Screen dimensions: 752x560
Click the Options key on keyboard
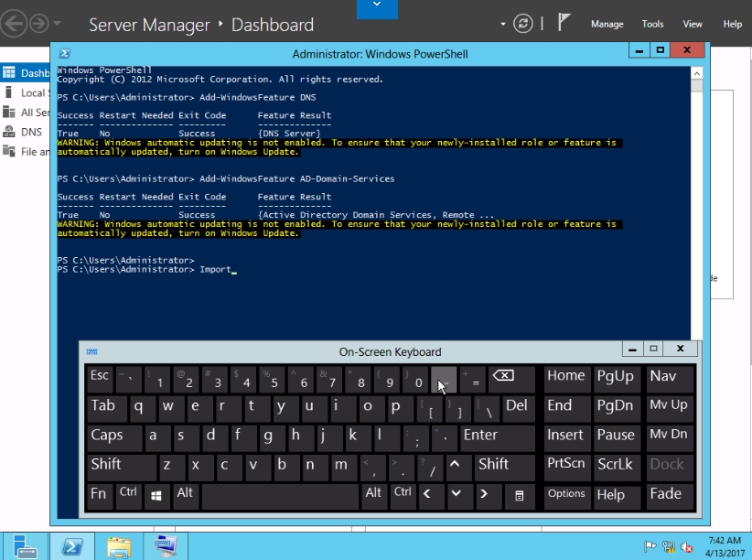tap(566, 496)
